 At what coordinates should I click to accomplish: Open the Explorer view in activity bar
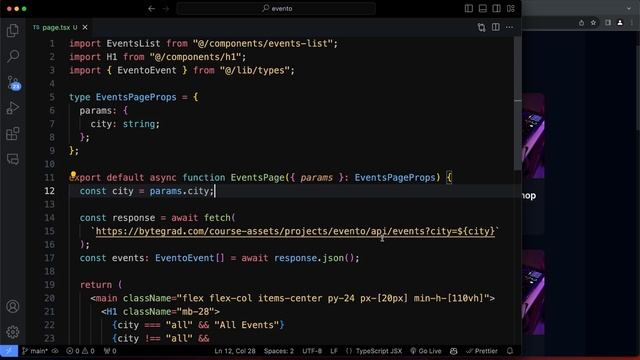(x=13, y=31)
